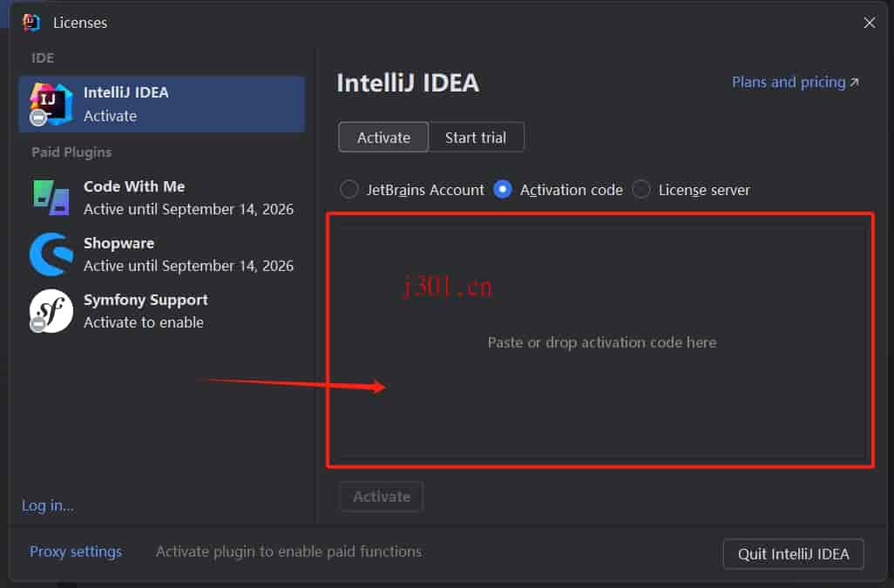Focus the activation code paste area
This screenshot has width=894, height=588.
coord(600,341)
